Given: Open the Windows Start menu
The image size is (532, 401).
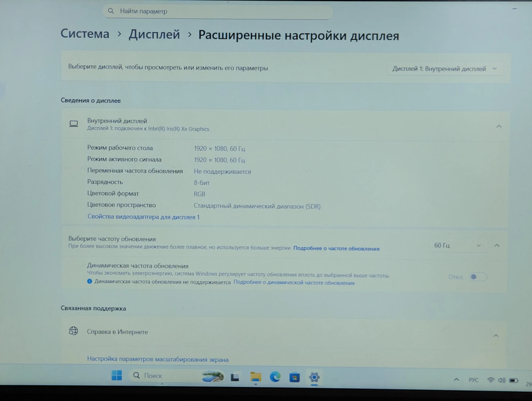Looking at the screenshot, I should pyautogui.click(x=117, y=375).
